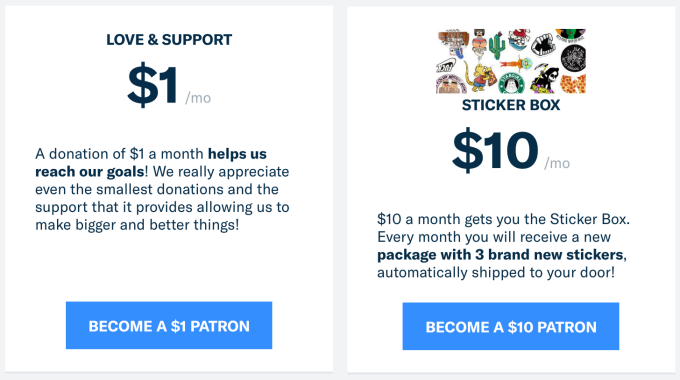Image resolution: width=680 pixels, height=380 pixels.
Task: Select the Love & Support tier heading
Action: point(169,39)
